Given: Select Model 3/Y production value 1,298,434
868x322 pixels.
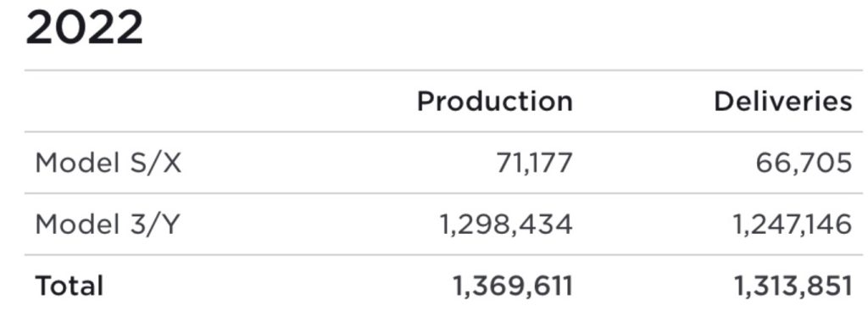Looking at the screenshot, I should pos(506,225).
